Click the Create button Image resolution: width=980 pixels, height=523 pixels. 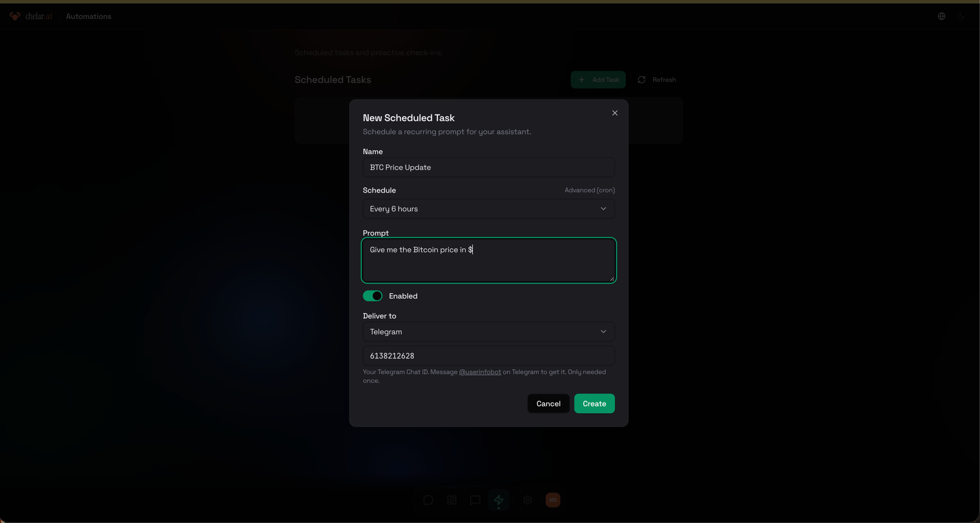tap(594, 404)
